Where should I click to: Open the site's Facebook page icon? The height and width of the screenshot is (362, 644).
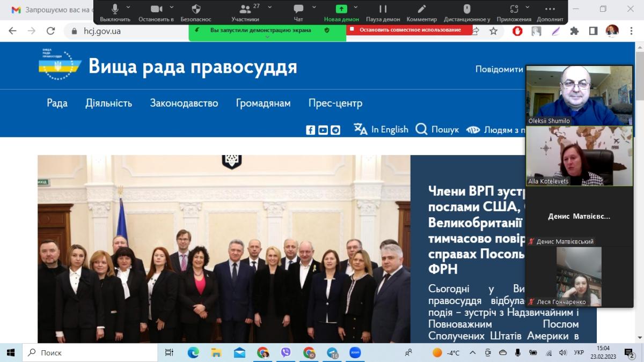click(x=310, y=130)
